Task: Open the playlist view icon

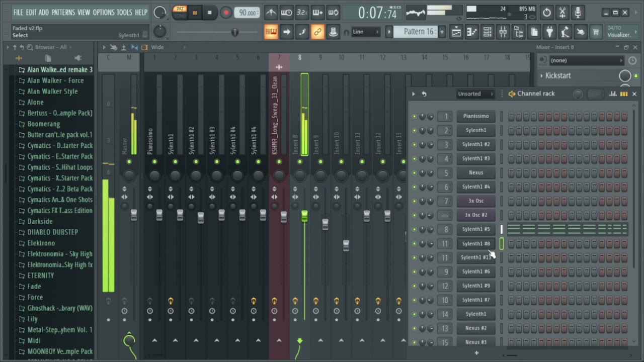Action: tap(456, 32)
